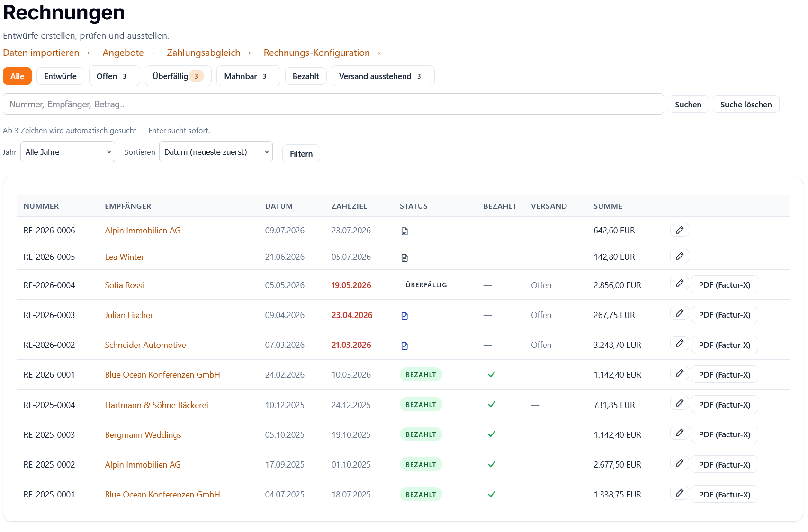The image size is (808, 532).
Task: Click paid checkmark for Bergmann Weddings invoice
Action: pyautogui.click(x=492, y=434)
